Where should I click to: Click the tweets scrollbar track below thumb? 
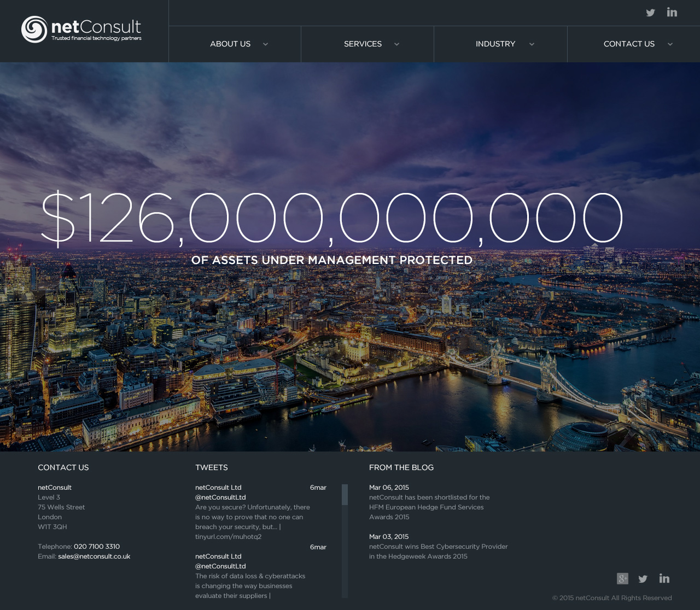(x=345, y=552)
